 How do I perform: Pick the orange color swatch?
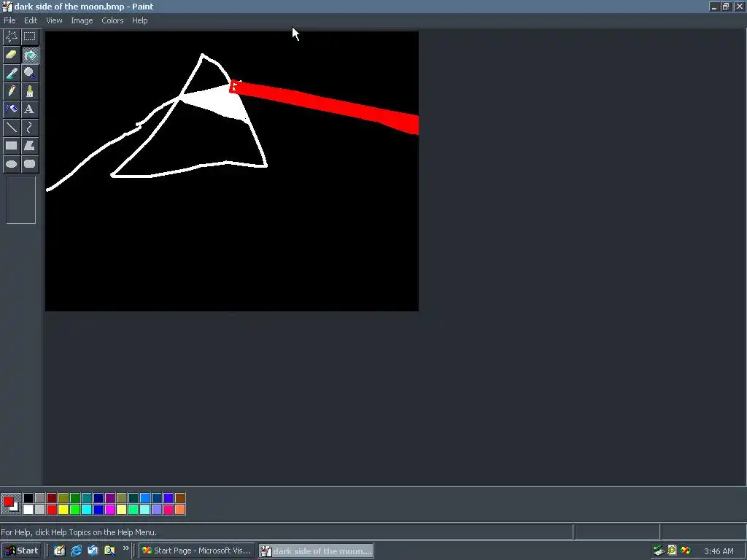click(180, 510)
